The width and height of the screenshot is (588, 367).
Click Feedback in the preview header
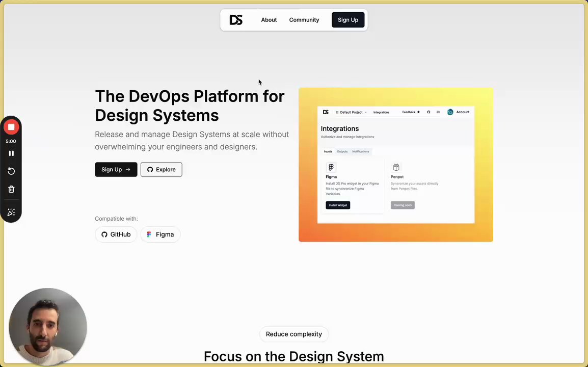click(411, 112)
